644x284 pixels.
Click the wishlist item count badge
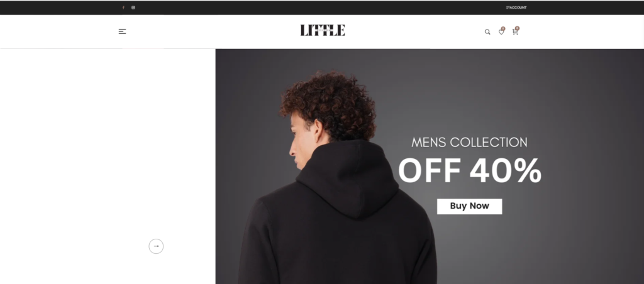point(503,28)
